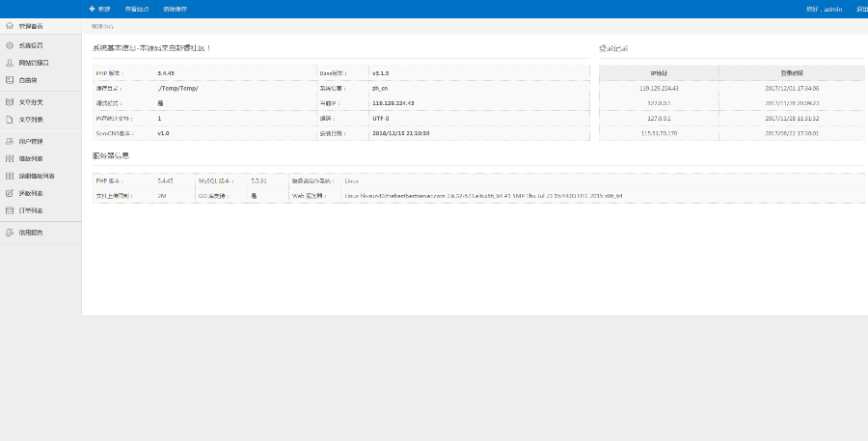The width and height of the screenshot is (868, 441).
Task: Select the 文章分类 category icon
Action: point(10,101)
